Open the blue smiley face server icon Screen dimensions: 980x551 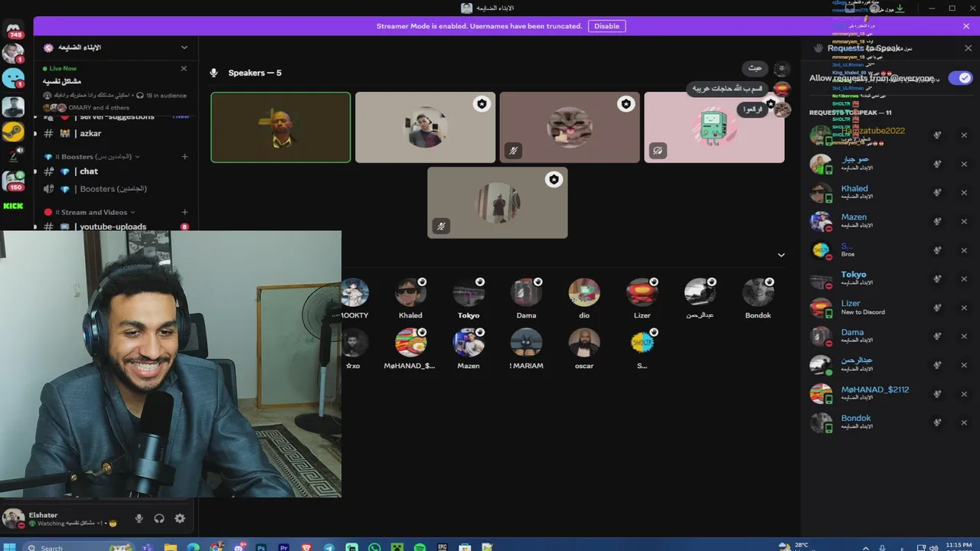point(13,78)
